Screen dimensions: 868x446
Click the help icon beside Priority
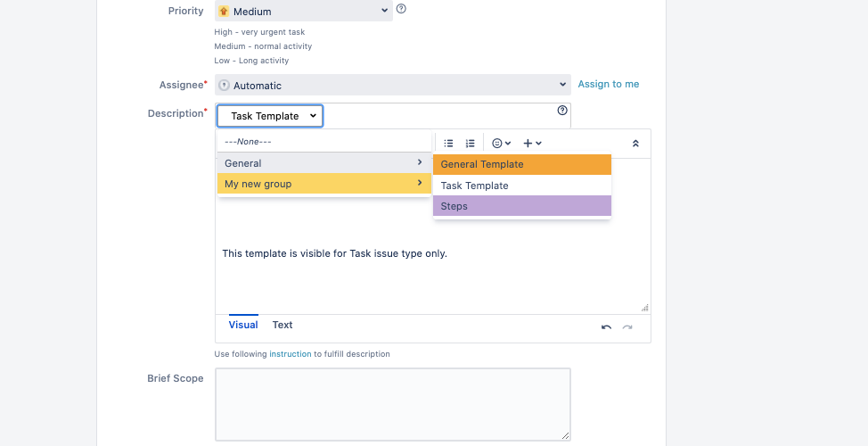401,9
